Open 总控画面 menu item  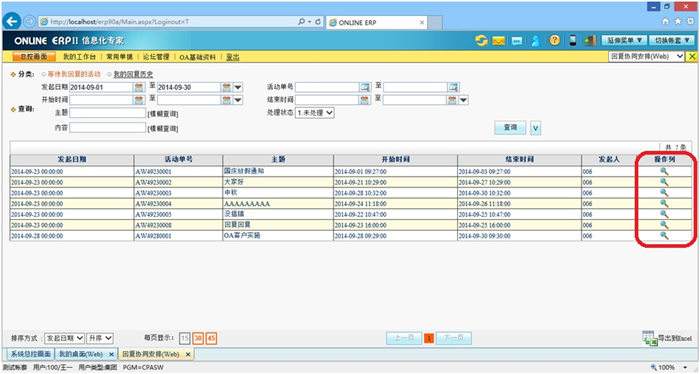[34, 57]
